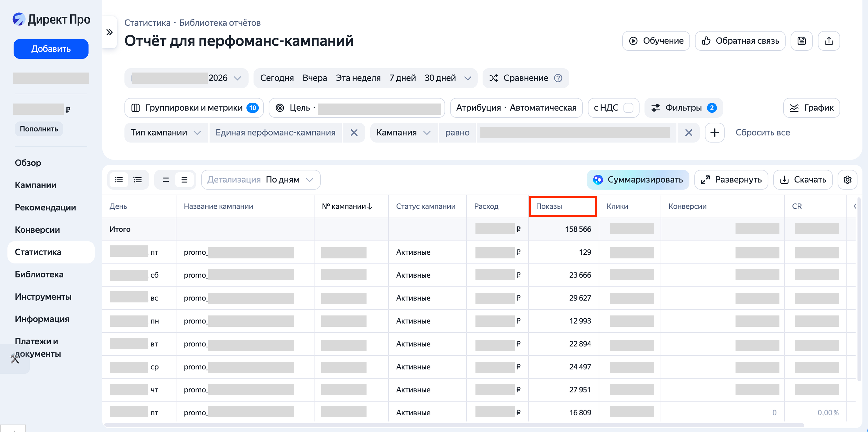Screen dimensions: 868x432
Task: Expand the sidebar with double-chevron icon
Action: click(x=110, y=32)
